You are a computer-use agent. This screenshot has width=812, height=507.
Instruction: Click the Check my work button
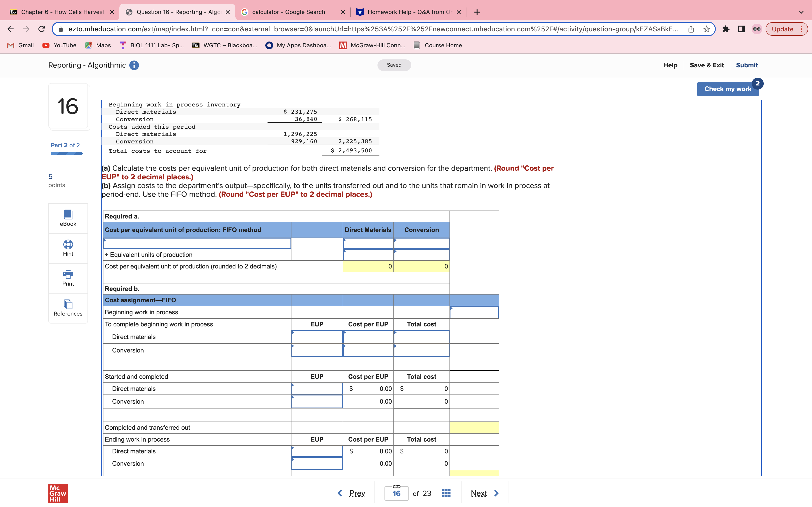(727, 89)
